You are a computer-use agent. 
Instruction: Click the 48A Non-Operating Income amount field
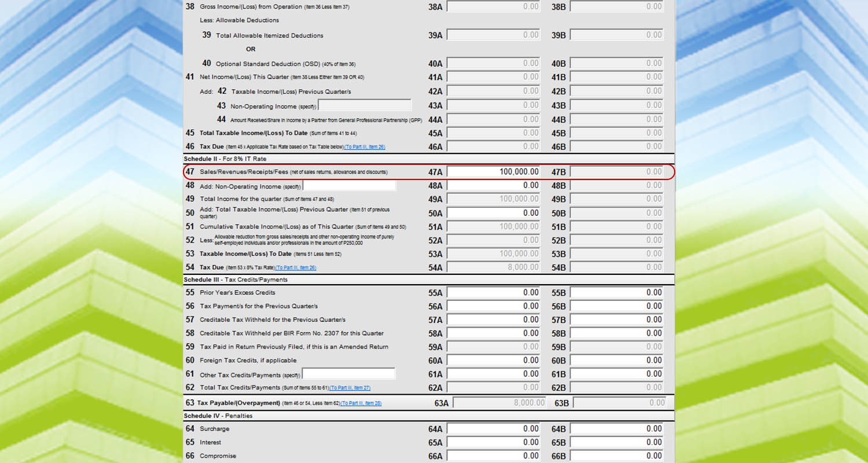[494, 186]
